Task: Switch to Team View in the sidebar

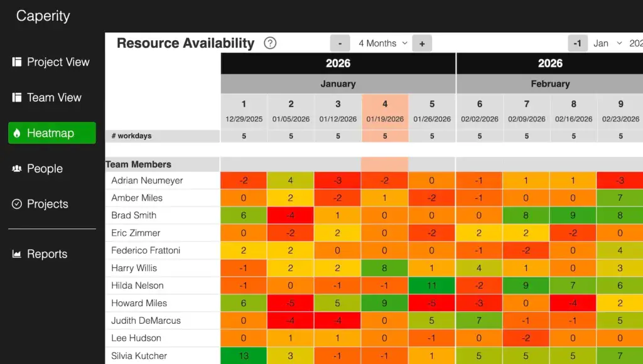Action: (x=54, y=97)
